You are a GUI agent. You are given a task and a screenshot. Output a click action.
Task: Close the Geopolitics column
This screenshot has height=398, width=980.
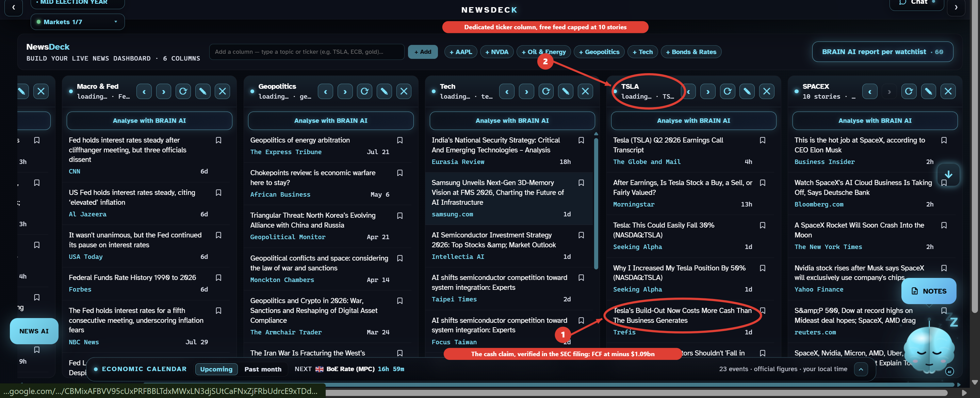(404, 91)
